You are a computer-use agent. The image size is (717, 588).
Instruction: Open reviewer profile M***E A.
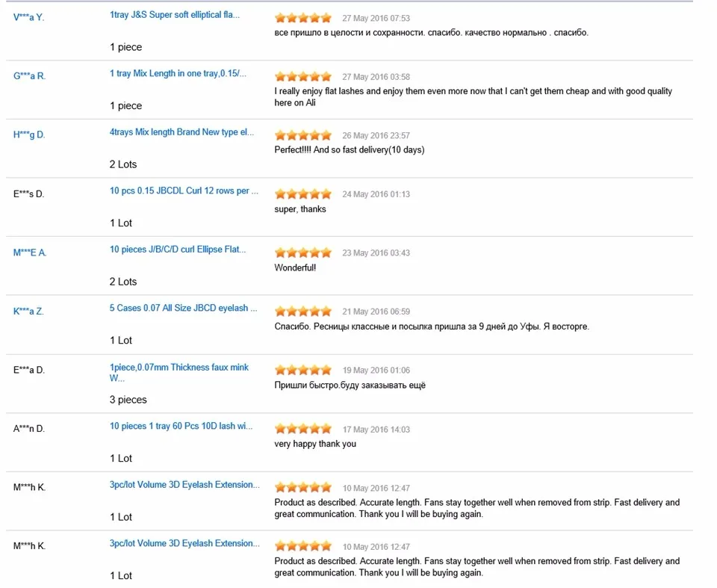coord(30,252)
